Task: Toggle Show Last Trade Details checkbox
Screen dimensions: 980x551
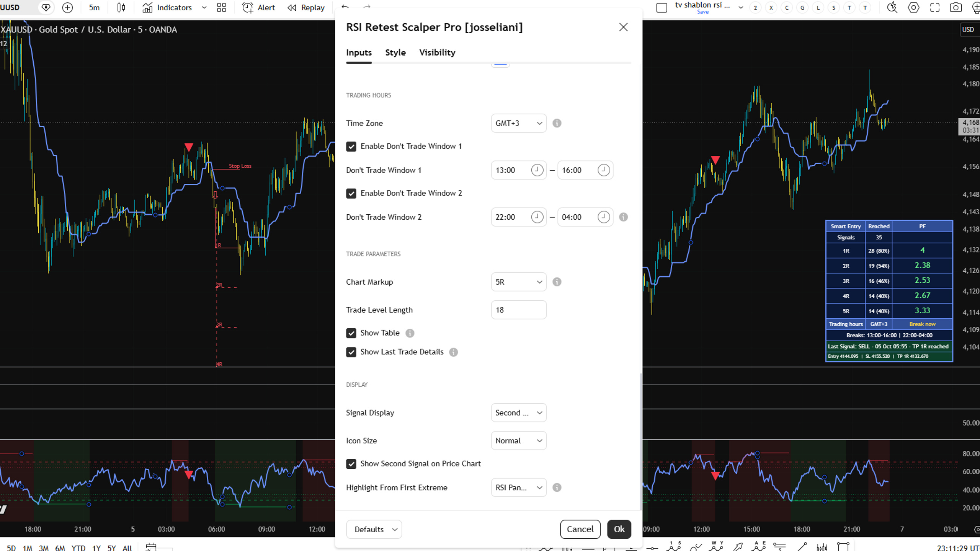Action: [x=351, y=352]
